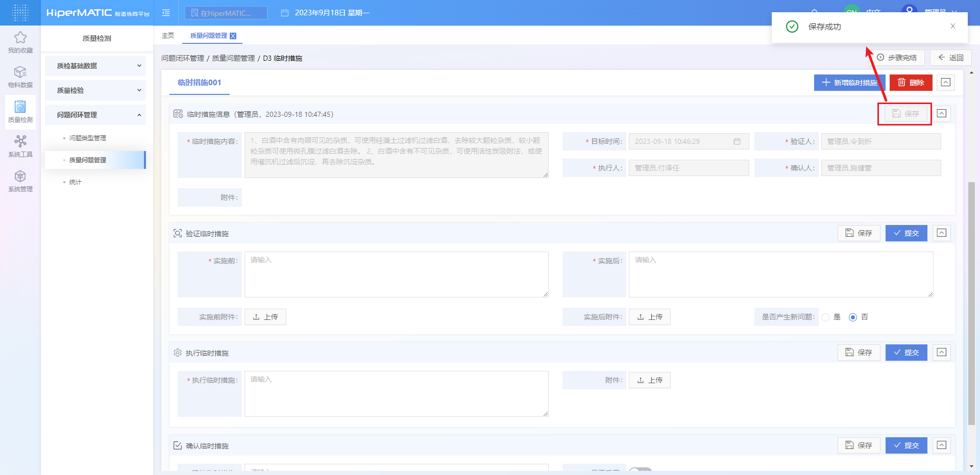Click the 执行人 field

click(x=689, y=168)
